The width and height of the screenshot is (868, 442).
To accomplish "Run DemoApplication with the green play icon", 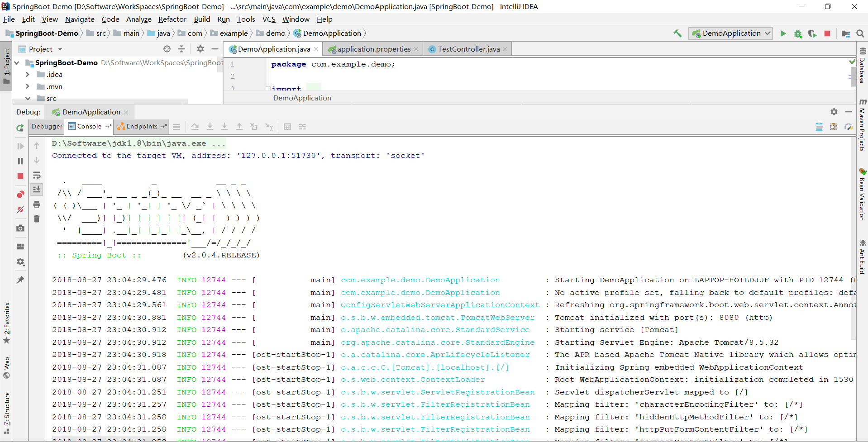I will click(x=783, y=33).
